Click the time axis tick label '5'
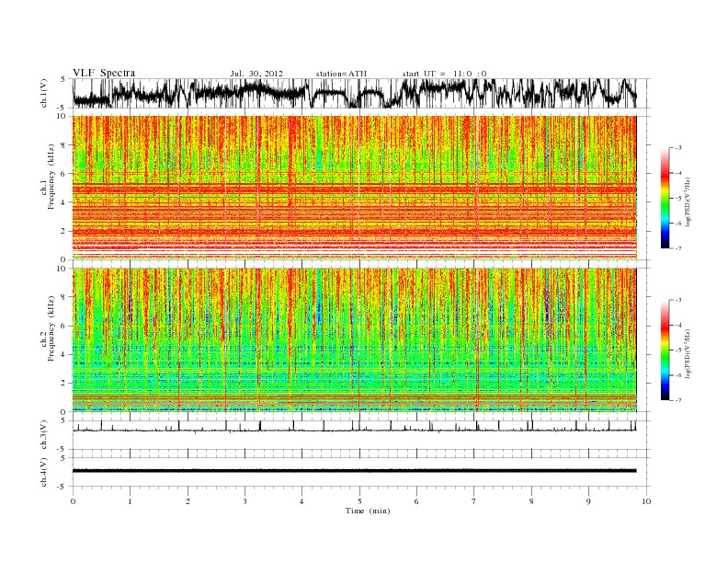 (359, 501)
